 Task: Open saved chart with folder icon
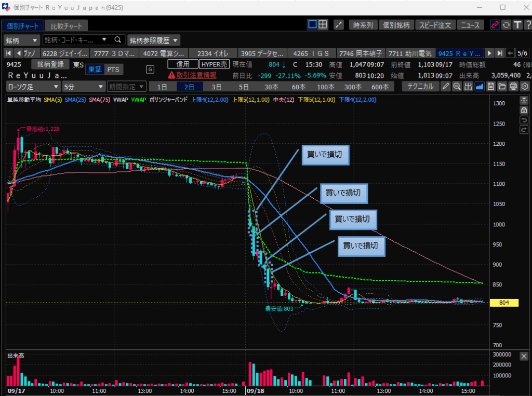tap(502, 87)
